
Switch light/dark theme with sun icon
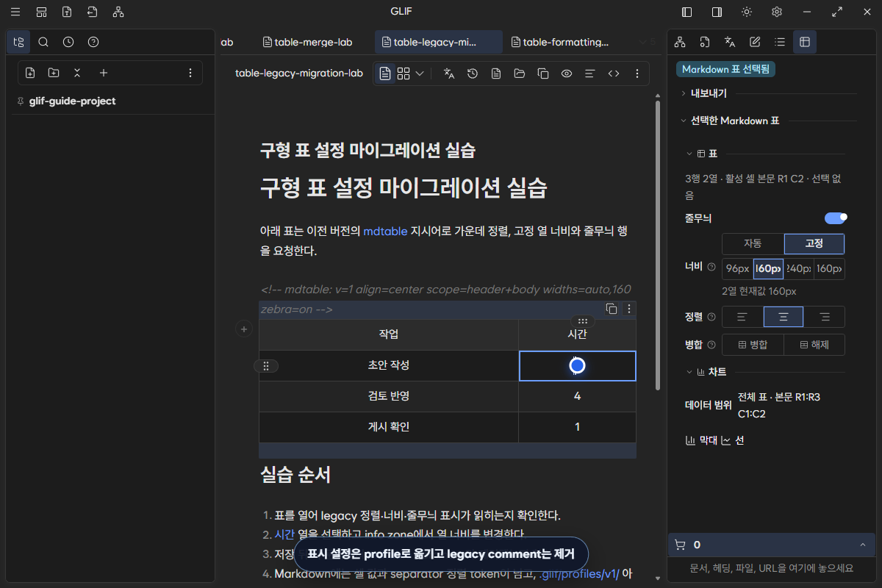pyautogui.click(x=747, y=12)
